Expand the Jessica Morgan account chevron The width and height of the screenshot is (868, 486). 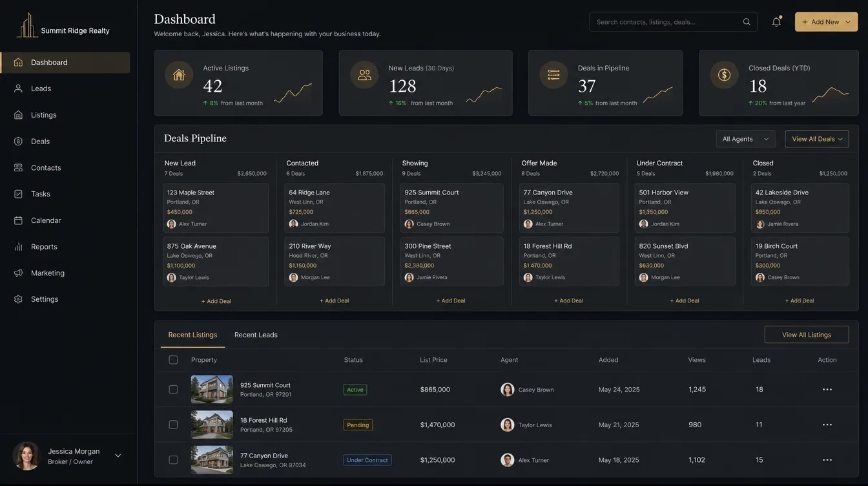pos(118,456)
